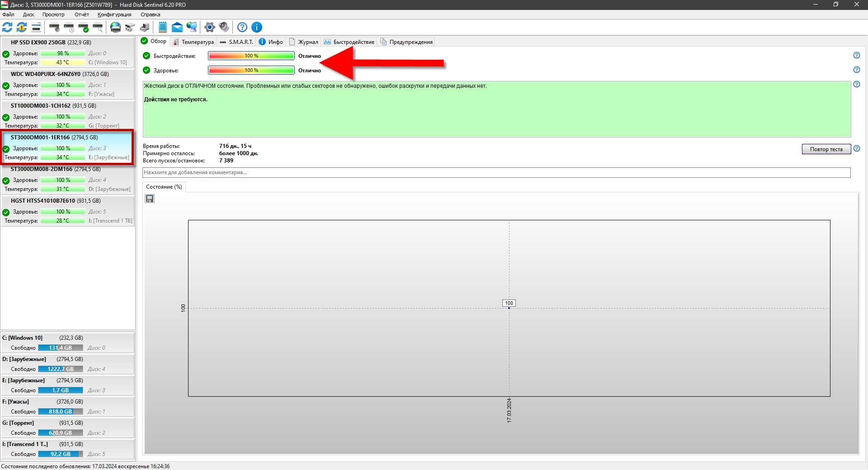This screenshot has height=470, width=868.
Task: Open the Справка menu
Action: coord(150,14)
